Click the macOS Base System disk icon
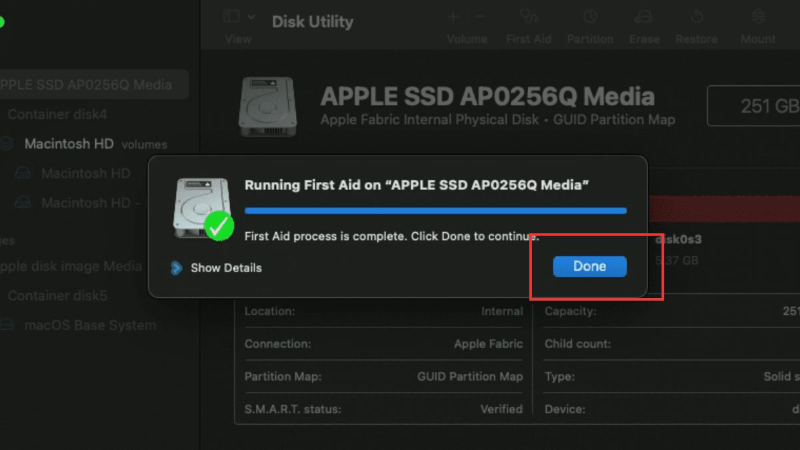800x450 pixels. tap(6, 325)
